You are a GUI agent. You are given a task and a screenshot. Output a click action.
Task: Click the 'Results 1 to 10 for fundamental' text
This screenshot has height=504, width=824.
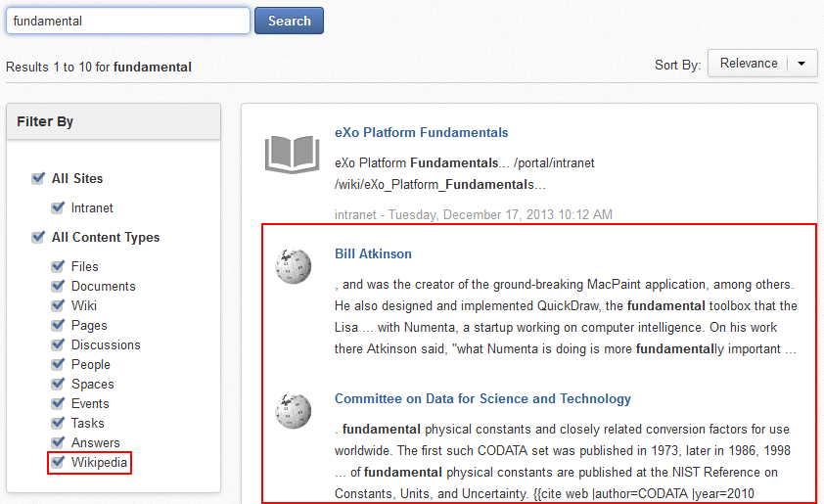99,68
